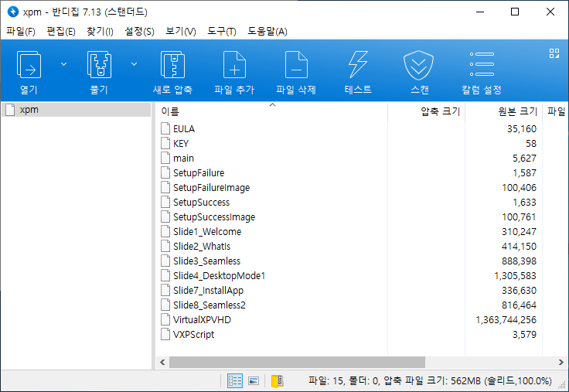The width and height of the screenshot is (569, 392).
Task: Click the 칼럼 설정 (Column settings) icon
Action: pyautogui.click(x=482, y=64)
